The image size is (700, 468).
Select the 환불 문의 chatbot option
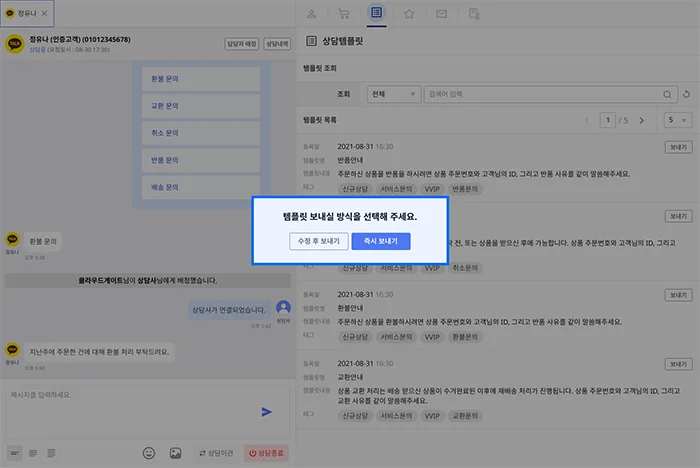pos(201,79)
